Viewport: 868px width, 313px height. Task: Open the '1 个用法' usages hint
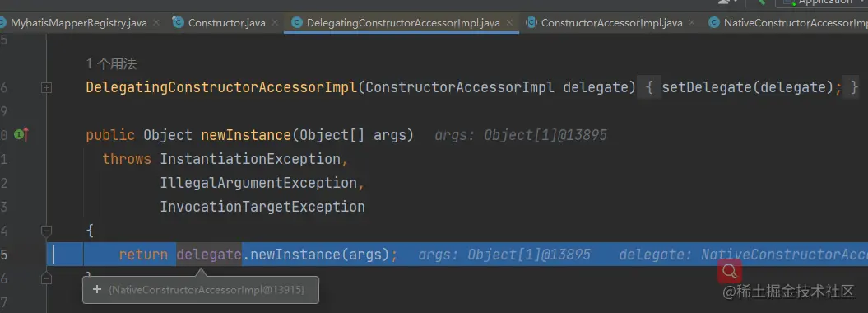click(x=111, y=64)
